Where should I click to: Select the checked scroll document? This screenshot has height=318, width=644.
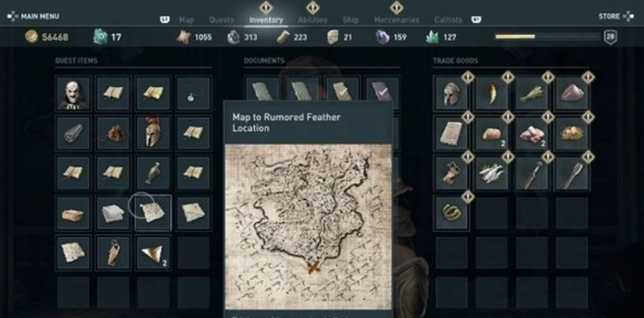pyautogui.click(x=342, y=89)
